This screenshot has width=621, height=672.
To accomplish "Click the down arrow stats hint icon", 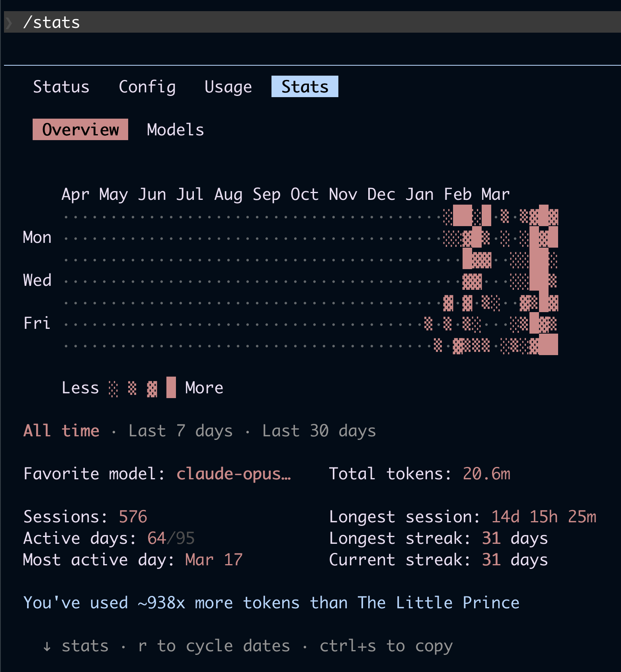I will (x=47, y=646).
